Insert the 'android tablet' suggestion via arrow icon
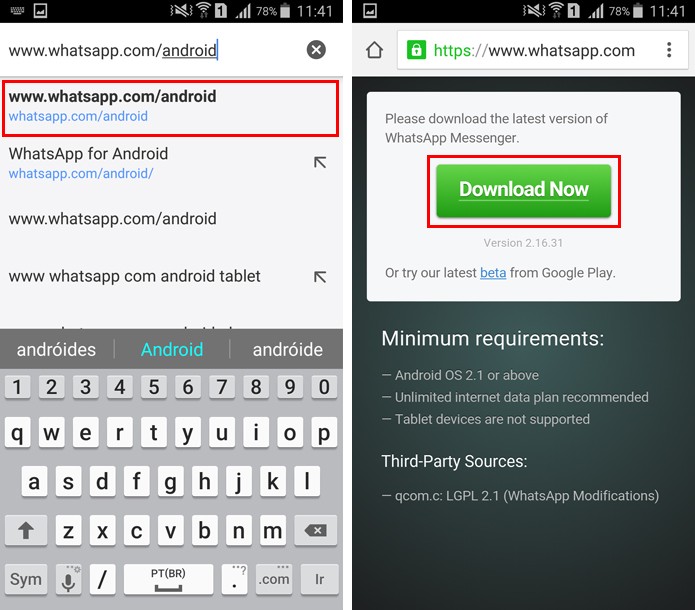 click(x=320, y=277)
